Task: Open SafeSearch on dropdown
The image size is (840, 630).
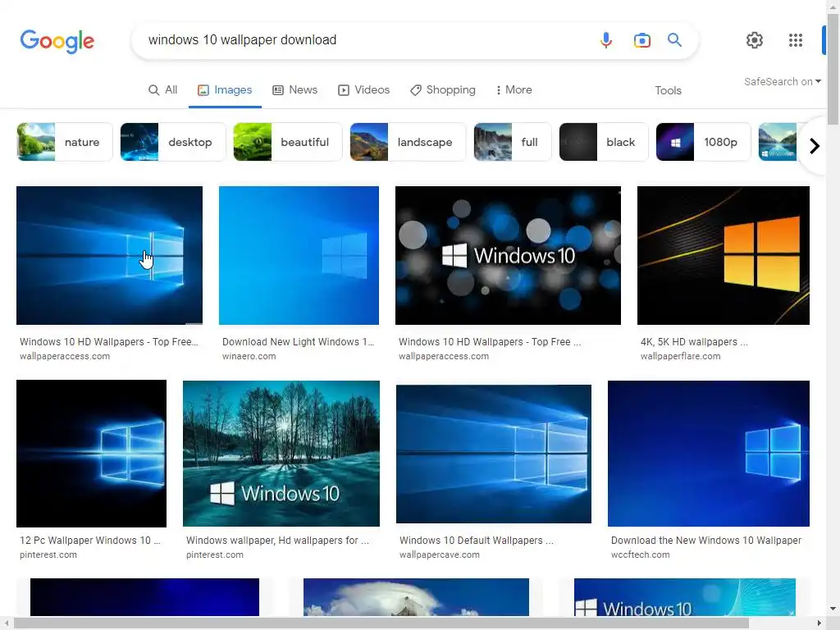Action: 782,81
